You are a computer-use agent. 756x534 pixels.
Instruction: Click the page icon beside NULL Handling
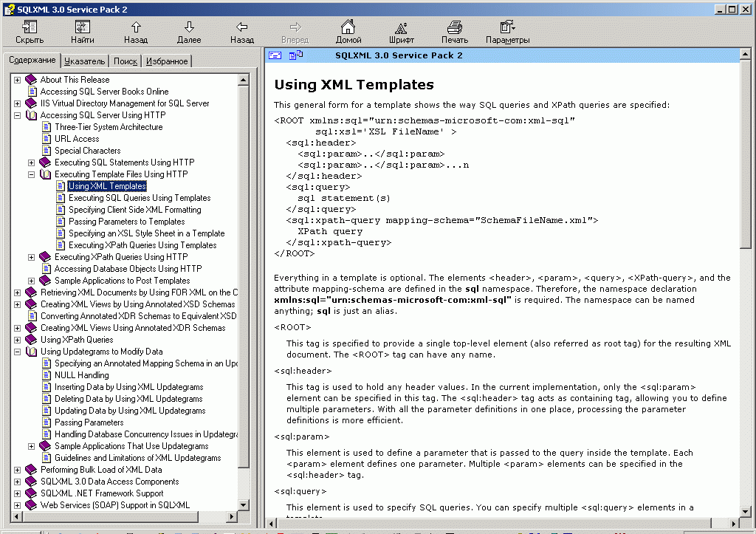47,375
